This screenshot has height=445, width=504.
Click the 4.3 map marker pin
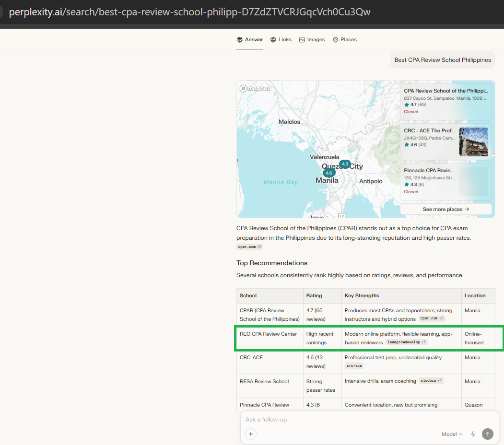pos(345,164)
